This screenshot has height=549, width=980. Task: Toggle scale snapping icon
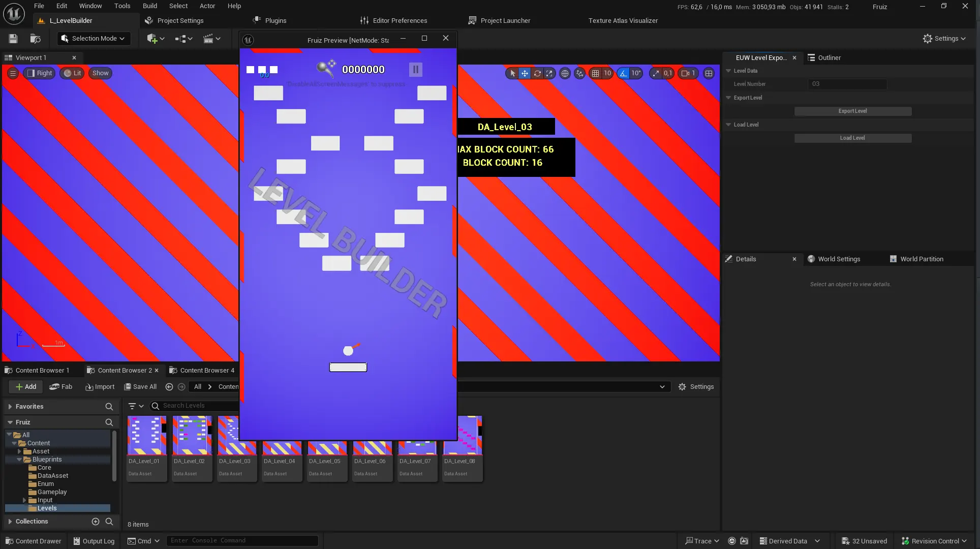tap(656, 73)
